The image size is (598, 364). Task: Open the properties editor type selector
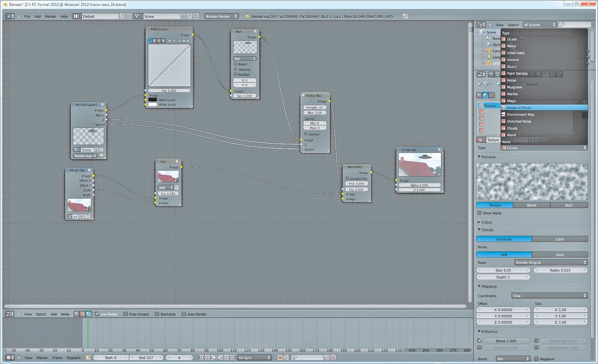point(481,74)
